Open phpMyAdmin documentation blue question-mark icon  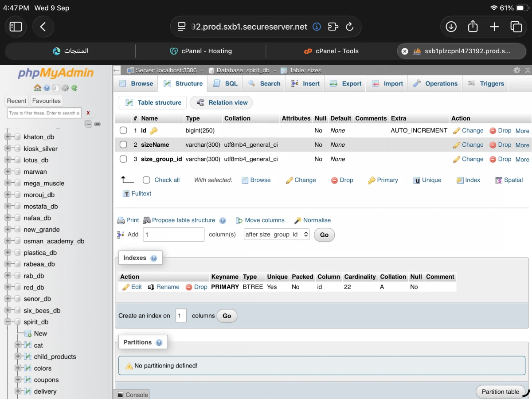47,88
